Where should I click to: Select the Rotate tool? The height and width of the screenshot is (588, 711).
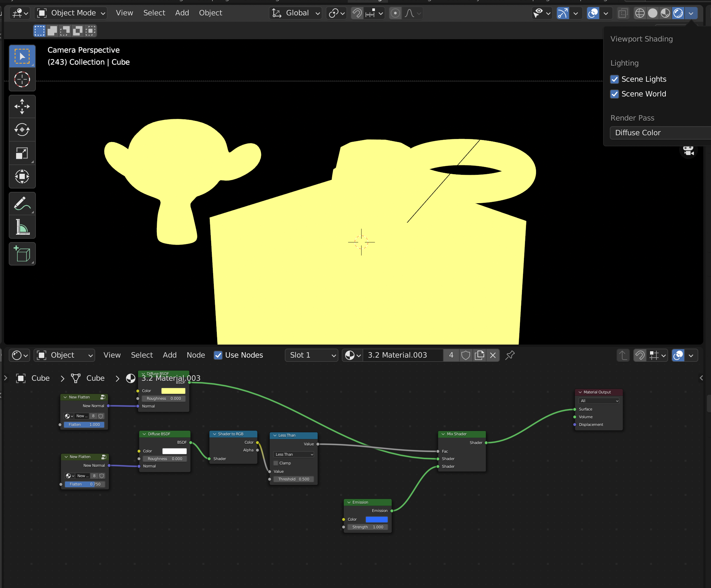point(22,130)
